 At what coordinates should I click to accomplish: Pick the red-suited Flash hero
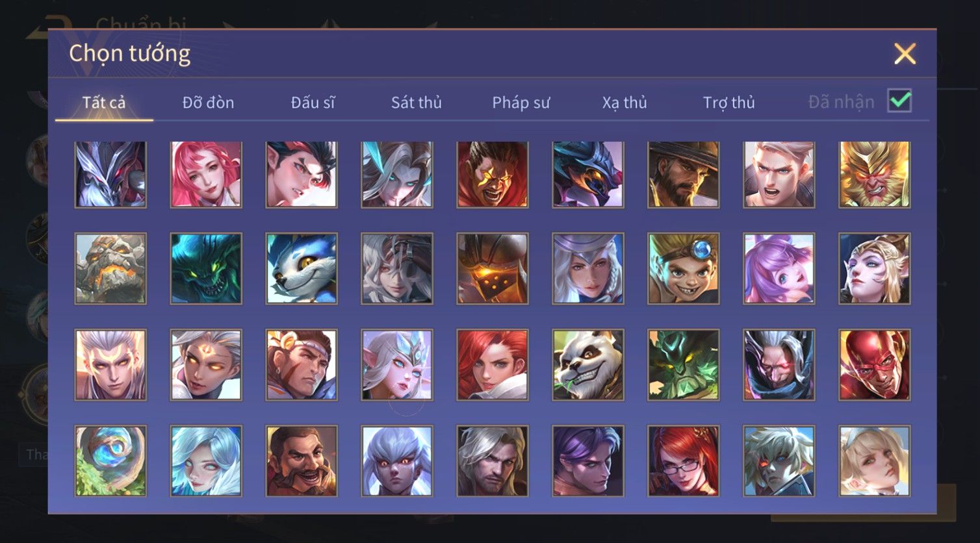pyautogui.click(x=875, y=364)
